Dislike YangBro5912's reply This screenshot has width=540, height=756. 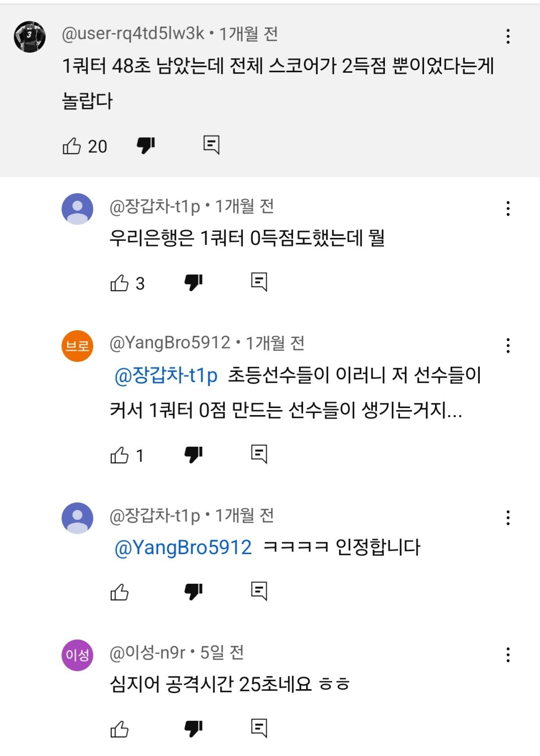[193, 455]
